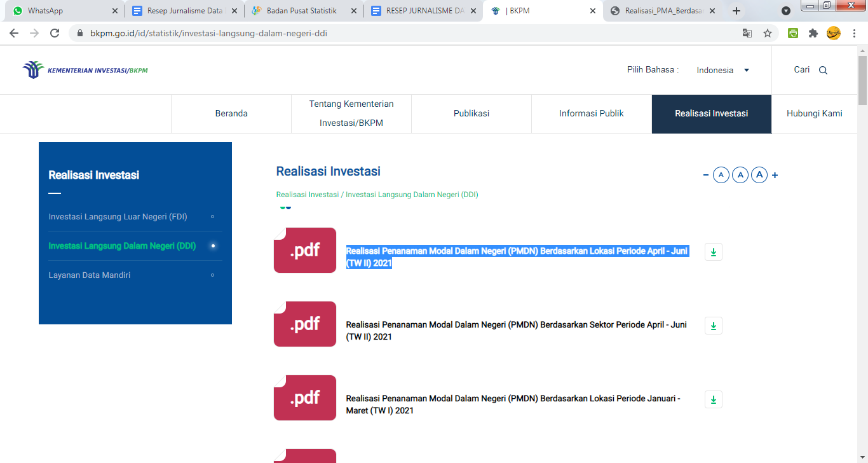Increase font size with the plus sign

775,176
